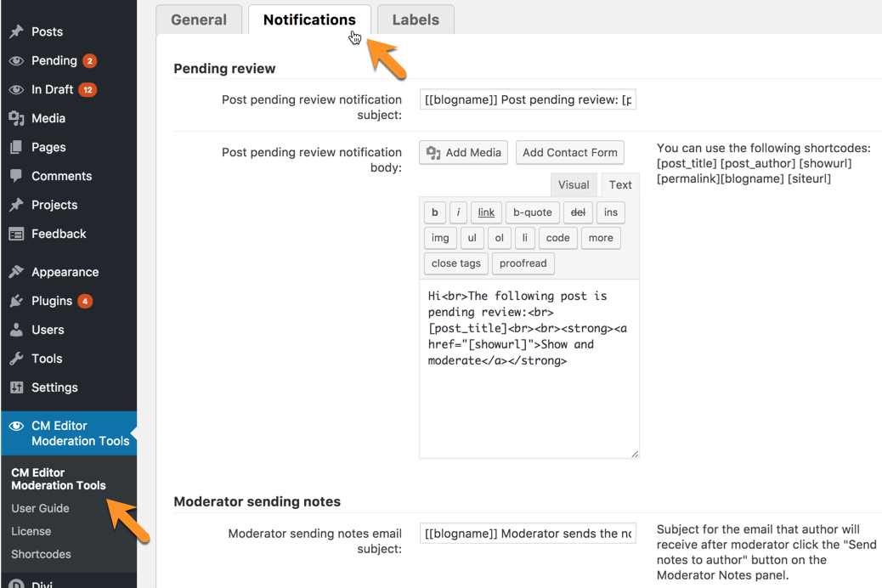
Task: Click the Add Contact Form button
Action: point(569,152)
